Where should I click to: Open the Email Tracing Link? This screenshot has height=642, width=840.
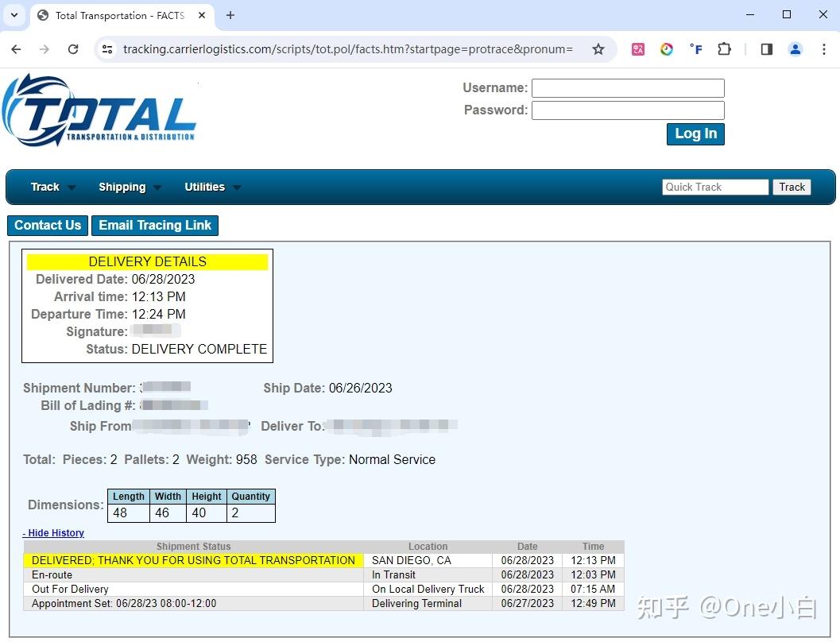pyautogui.click(x=155, y=226)
